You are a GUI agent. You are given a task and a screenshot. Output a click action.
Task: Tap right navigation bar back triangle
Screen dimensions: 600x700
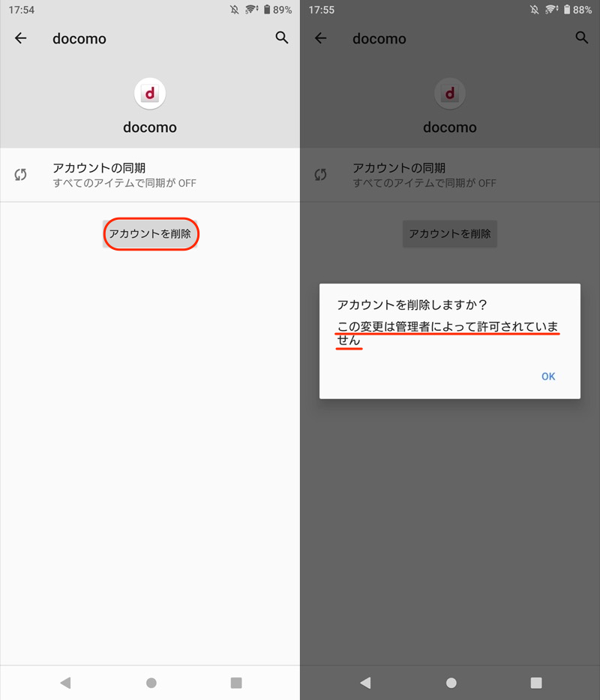366,683
